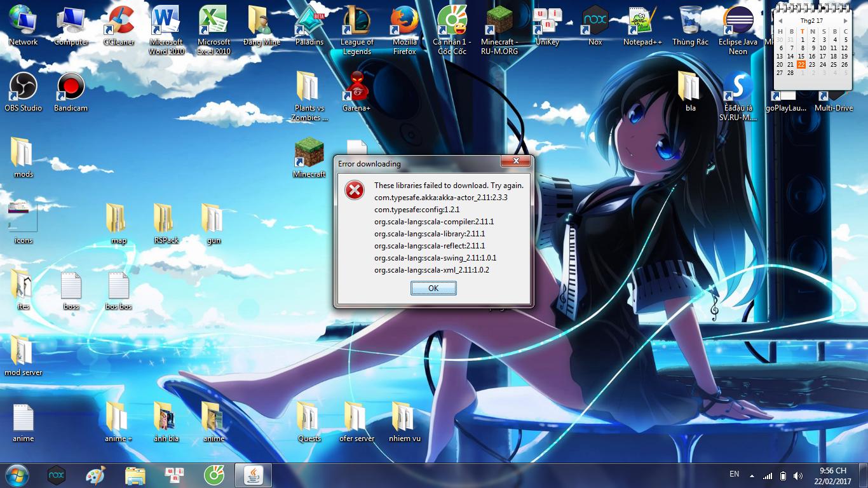Open Cốc Cốc browser from the taskbar
This screenshot has height=488, width=868.
pos(214,475)
